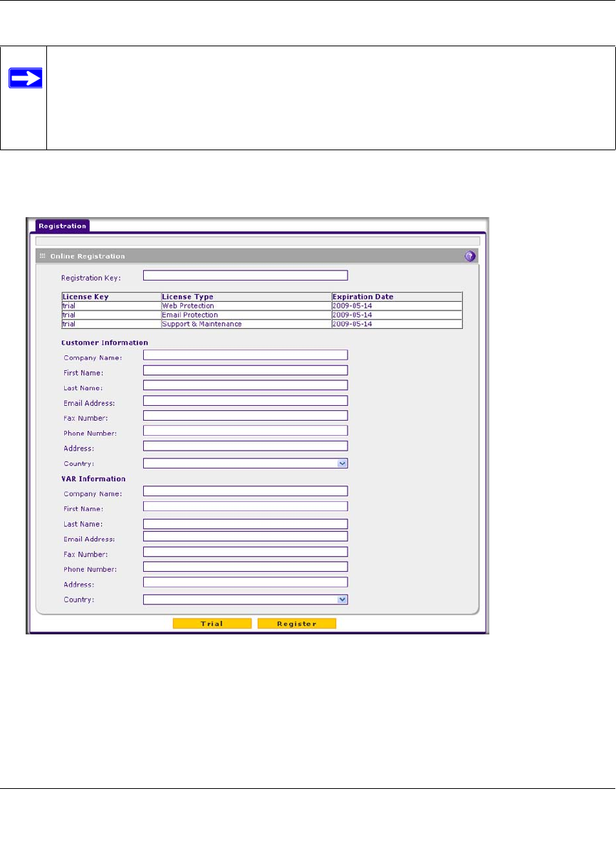Click the VAR Information heading
Viewport: 616px width, 843px height.
[93, 478]
